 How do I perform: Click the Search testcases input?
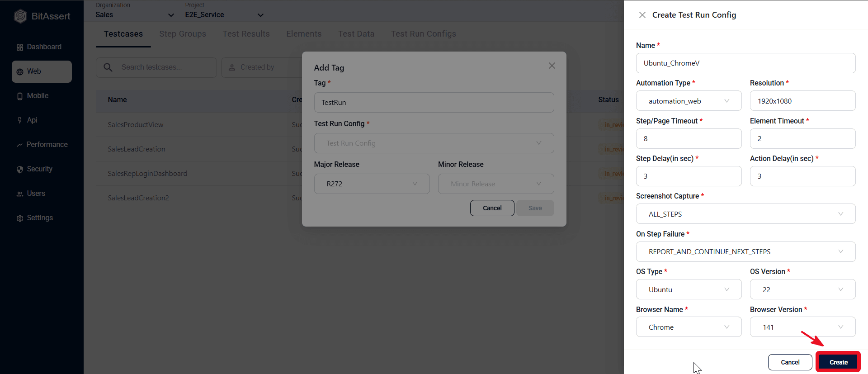click(156, 67)
